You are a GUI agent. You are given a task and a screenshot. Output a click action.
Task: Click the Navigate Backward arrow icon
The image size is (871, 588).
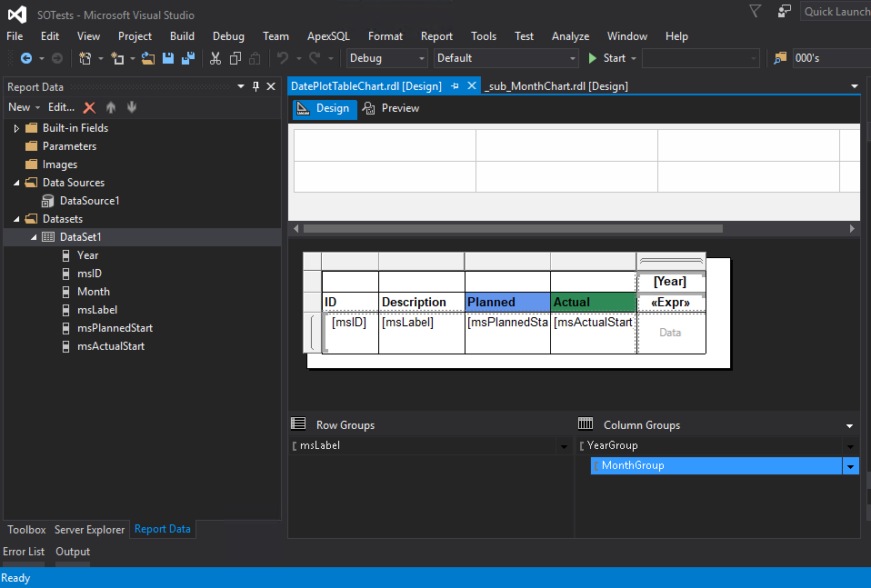26,58
